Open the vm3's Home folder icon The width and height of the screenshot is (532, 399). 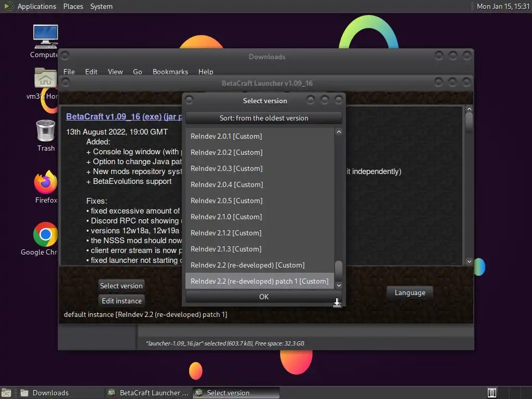click(46, 78)
